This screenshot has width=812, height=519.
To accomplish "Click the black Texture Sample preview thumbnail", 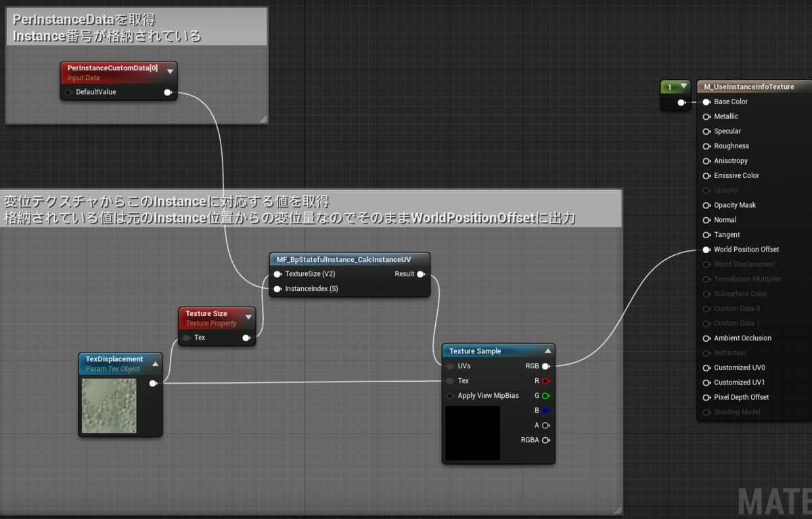I will pos(473,433).
